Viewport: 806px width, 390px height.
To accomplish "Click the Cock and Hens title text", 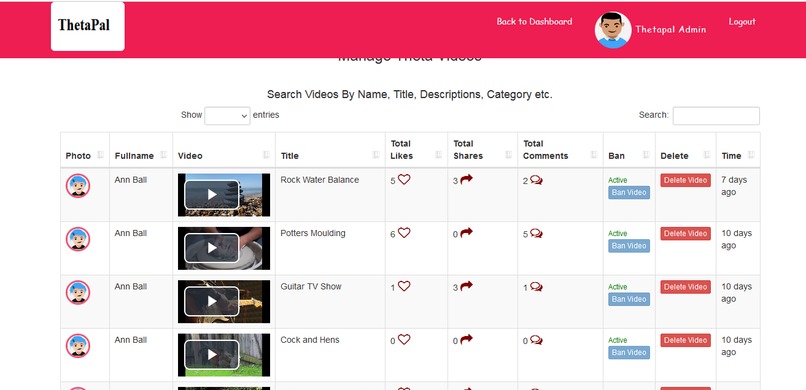I will 309,340.
